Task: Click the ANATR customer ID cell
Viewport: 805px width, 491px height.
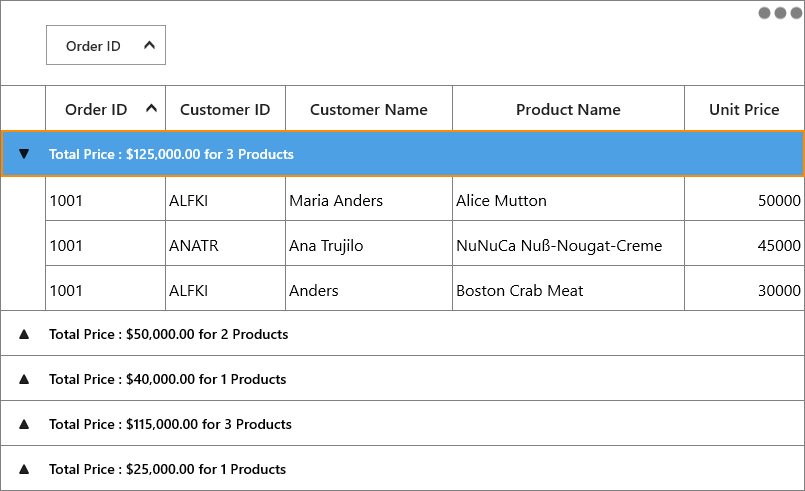Action: tap(225, 243)
